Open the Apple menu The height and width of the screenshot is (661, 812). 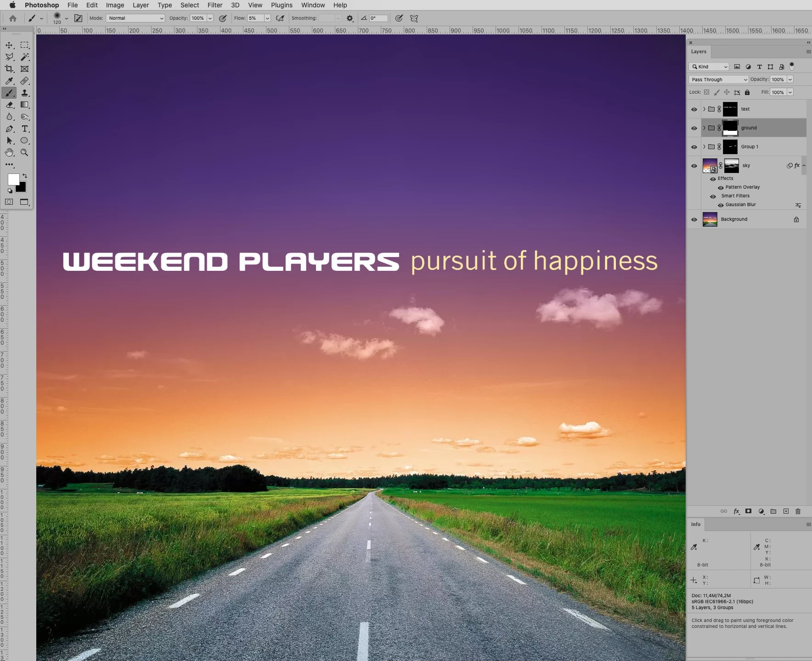(12, 5)
